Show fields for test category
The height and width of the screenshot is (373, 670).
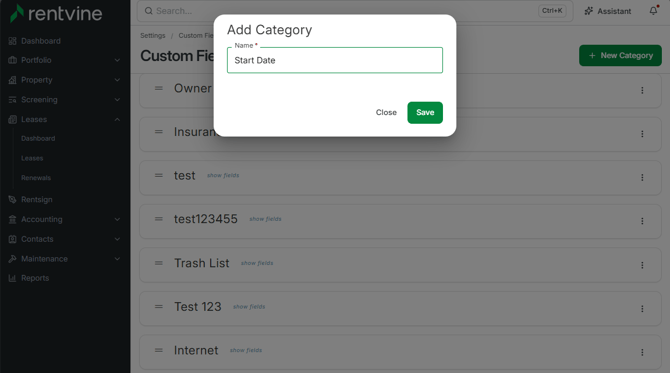[x=223, y=175]
